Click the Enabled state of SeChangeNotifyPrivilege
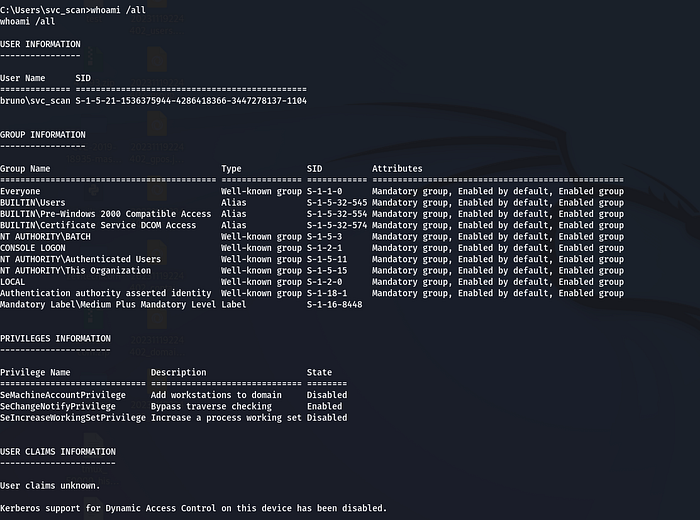Screen dimensions: 700x520 coord(325,407)
